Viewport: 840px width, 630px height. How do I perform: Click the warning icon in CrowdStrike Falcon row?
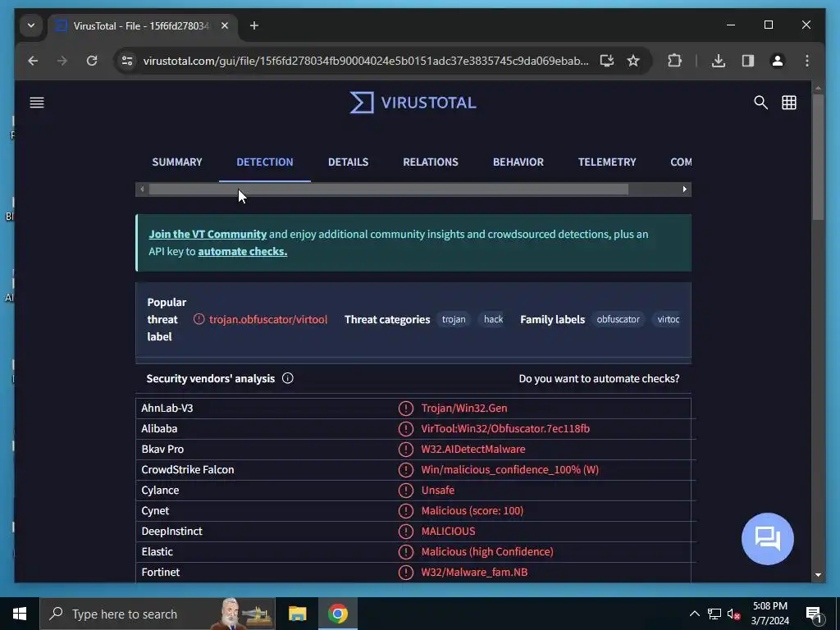pyautogui.click(x=405, y=470)
